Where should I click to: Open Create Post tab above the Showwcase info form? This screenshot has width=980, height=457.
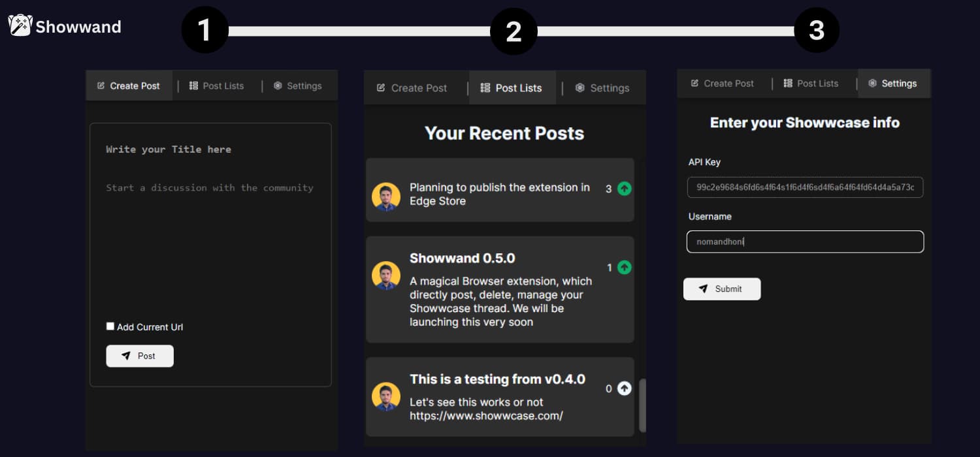tap(723, 84)
